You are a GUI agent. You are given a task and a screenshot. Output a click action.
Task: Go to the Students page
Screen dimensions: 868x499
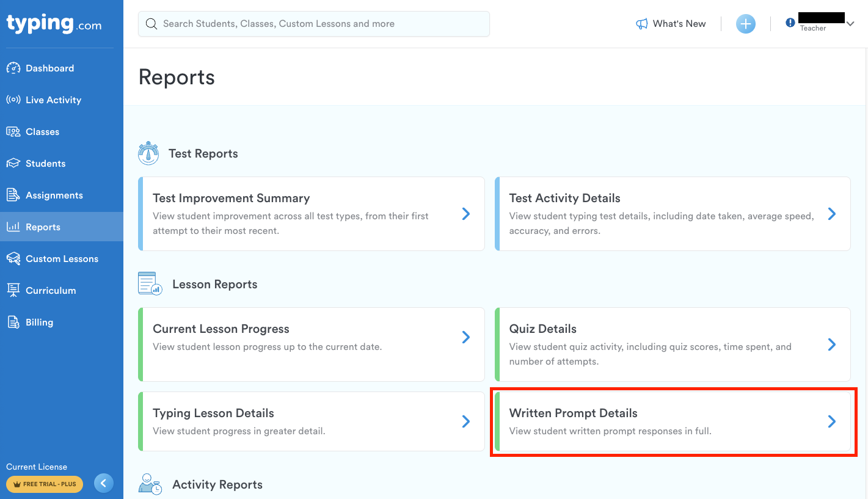pyautogui.click(x=45, y=164)
